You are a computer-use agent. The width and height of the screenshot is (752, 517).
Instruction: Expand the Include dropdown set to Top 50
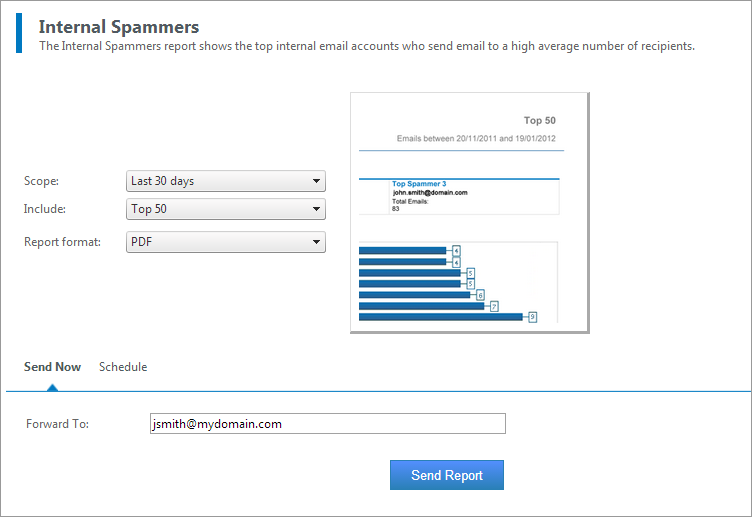point(226,209)
